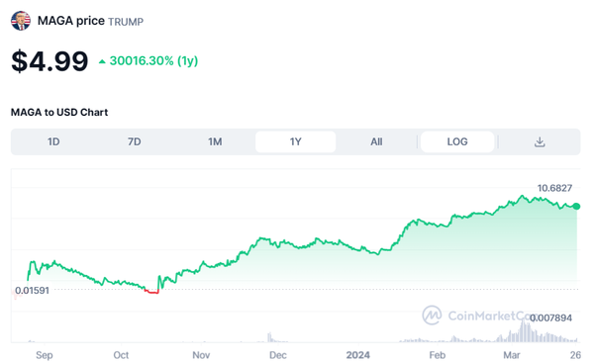Image resolution: width=594 pixels, height=364 pixels.
Task: Click the 0.01591 low price label
Action: click(x=33, y=291)
